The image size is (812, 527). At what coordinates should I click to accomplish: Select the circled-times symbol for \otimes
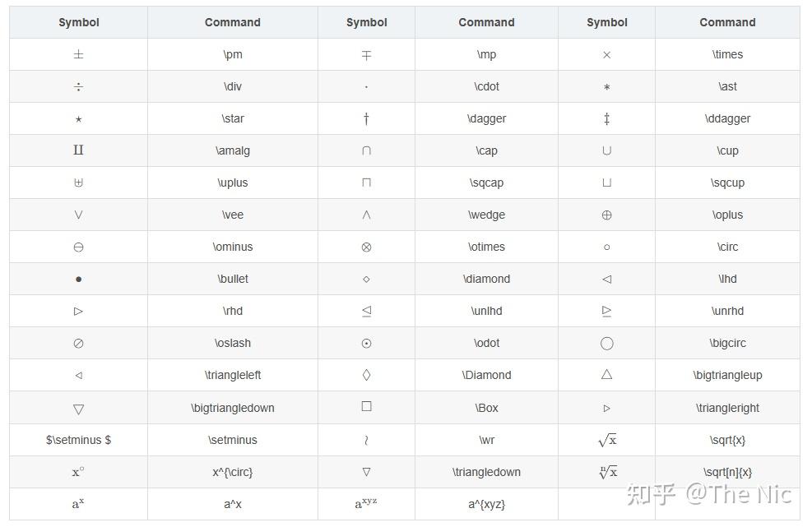click(x=366, y=247)
